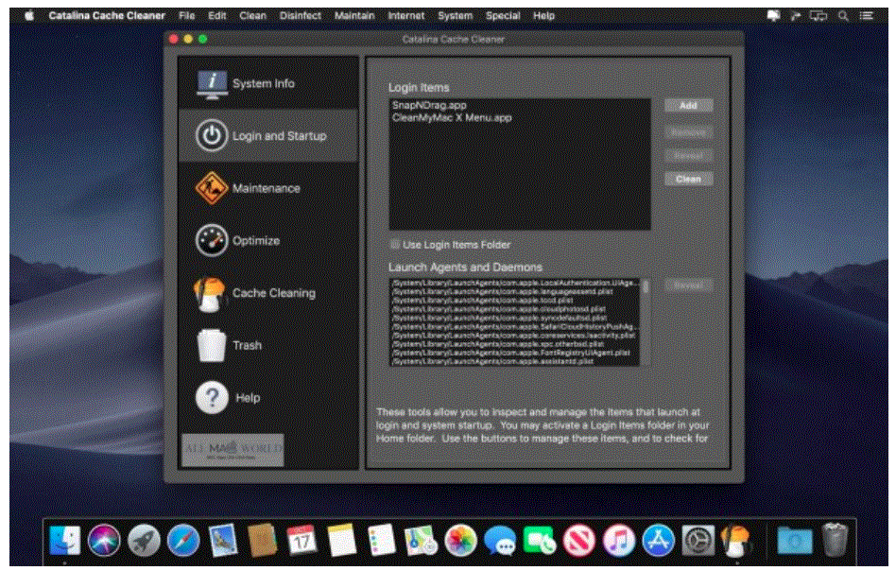Screen dimensions: 896x588
Task: Open FaceTime from the Dock
Action: tap(540, 540)
